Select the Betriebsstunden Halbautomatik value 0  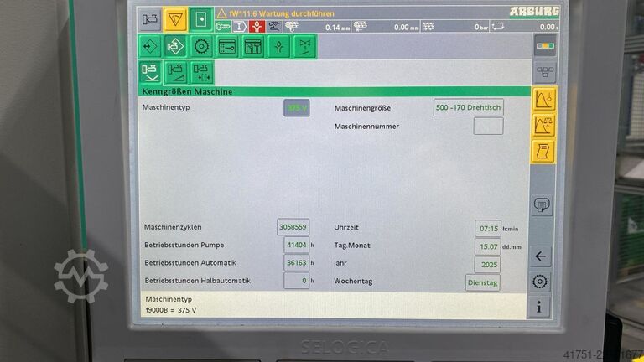click(296, 281)
